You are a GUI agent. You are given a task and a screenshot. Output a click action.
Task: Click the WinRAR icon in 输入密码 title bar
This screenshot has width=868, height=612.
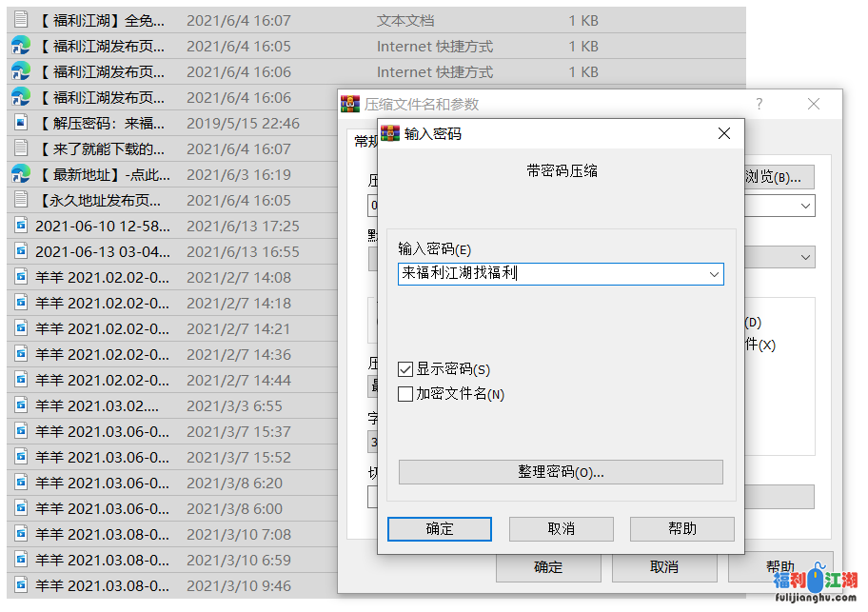pyautogui.click(x=390, y=134)
